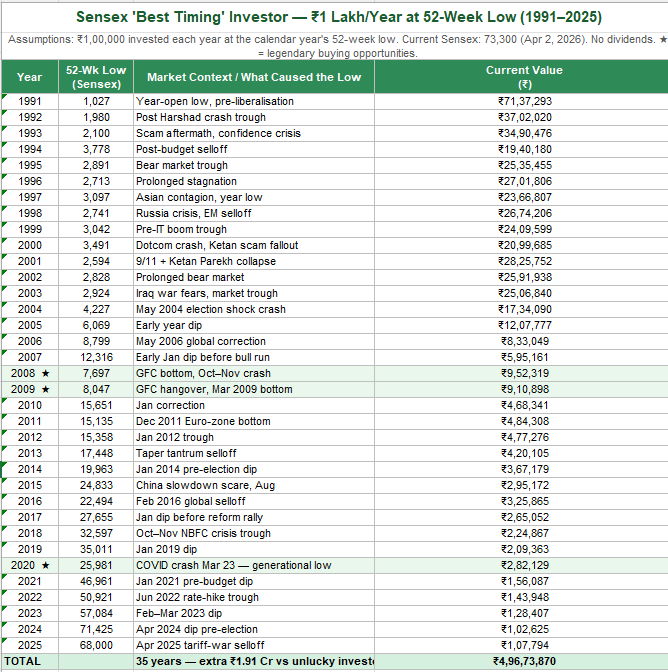Click '9/11 + Ketan Parekh collapse' cell
This screenshot has width=668, height=672.
[x=254, y=261]
